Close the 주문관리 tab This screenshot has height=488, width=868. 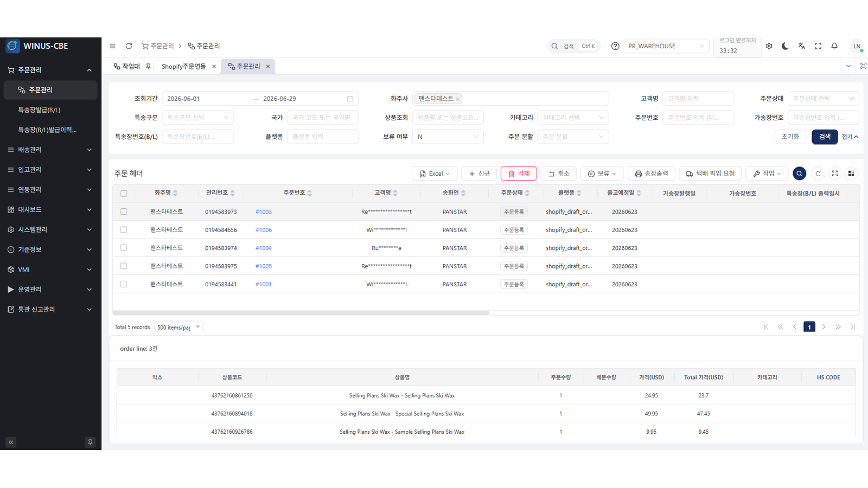click(268, 67)
